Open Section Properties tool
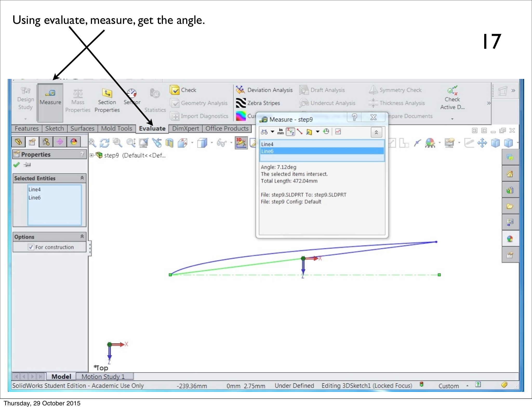 pos(107,101)
